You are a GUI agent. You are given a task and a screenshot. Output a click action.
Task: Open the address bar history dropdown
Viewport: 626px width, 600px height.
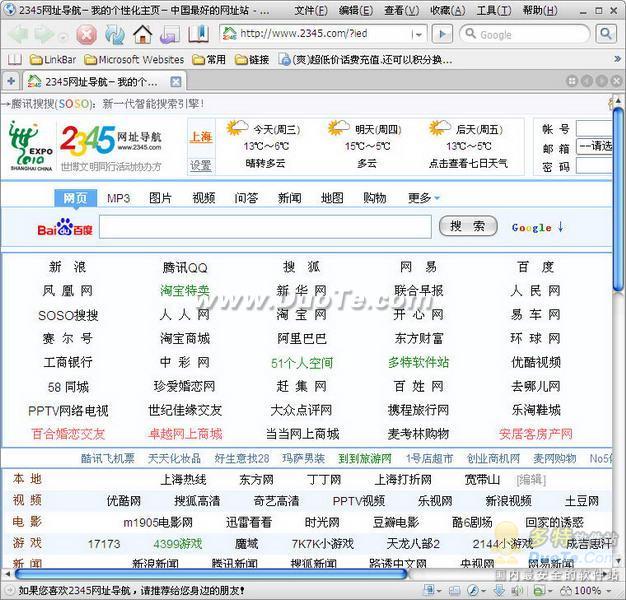tap(417, 35)
